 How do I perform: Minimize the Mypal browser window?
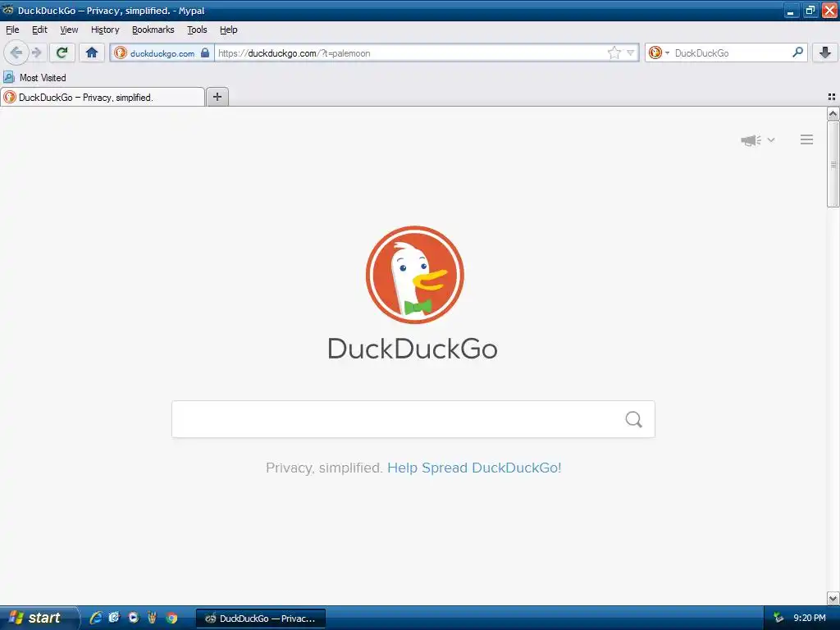[x=792, y=10]
